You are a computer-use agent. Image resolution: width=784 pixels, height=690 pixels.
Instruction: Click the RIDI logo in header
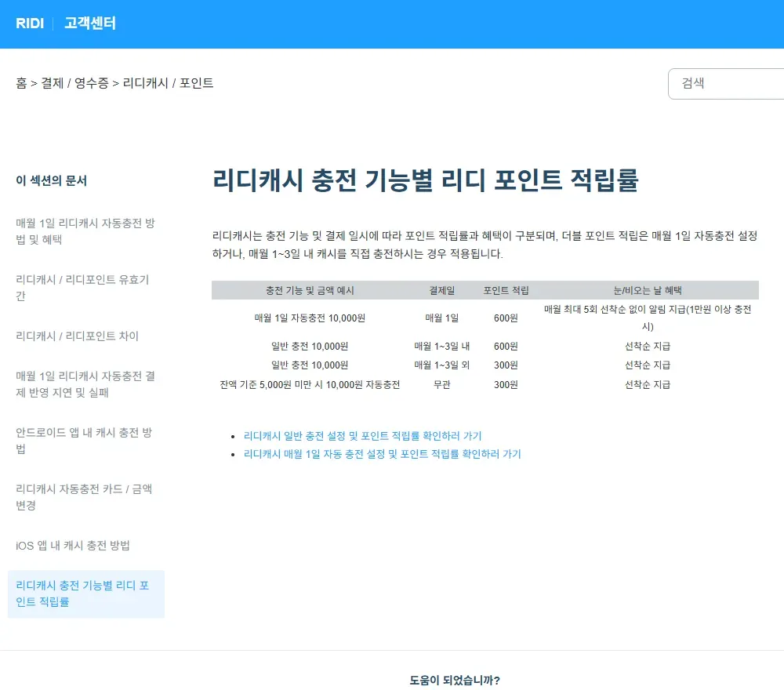coord(30,24)
